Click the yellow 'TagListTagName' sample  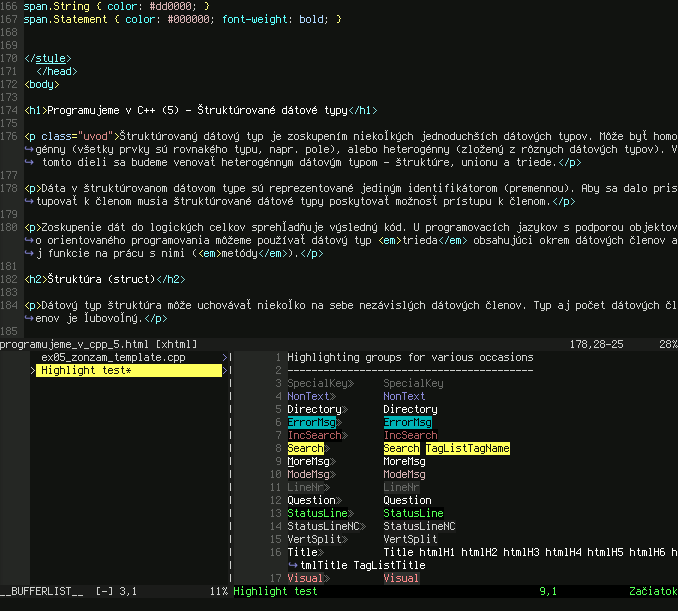click(x=467, y=448)
